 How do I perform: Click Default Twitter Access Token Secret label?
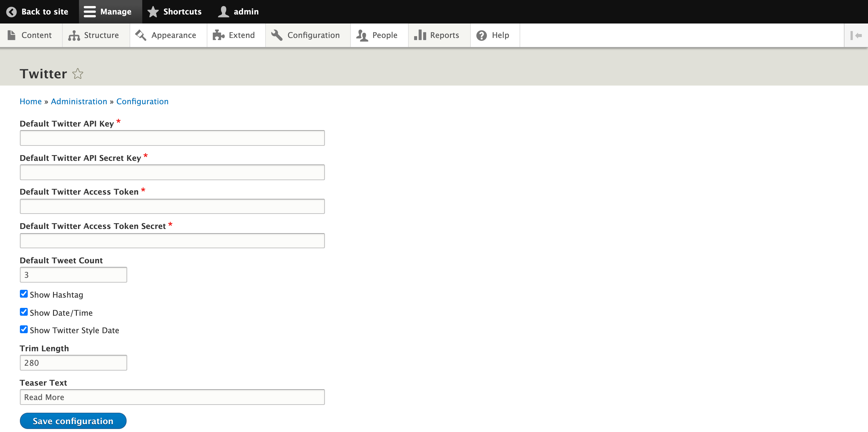93,226
